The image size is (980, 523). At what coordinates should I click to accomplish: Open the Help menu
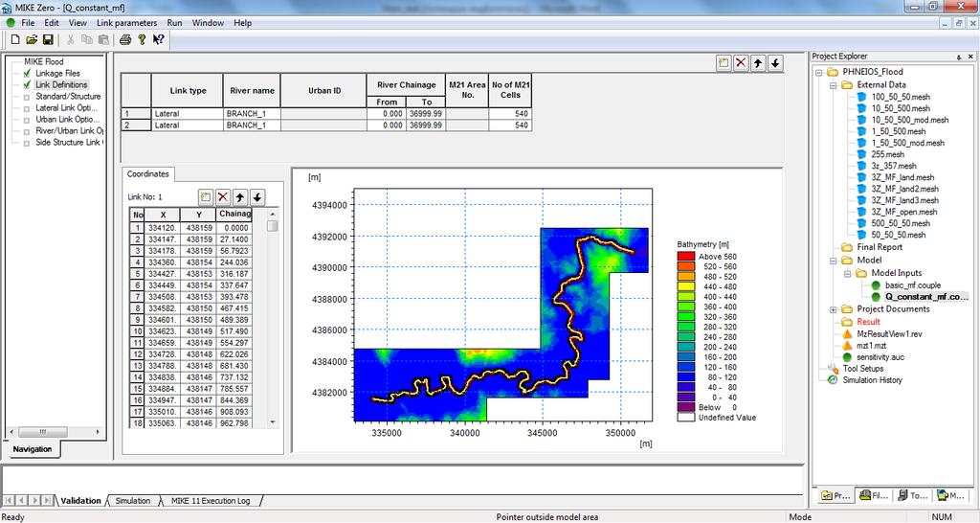pos(242,23)
